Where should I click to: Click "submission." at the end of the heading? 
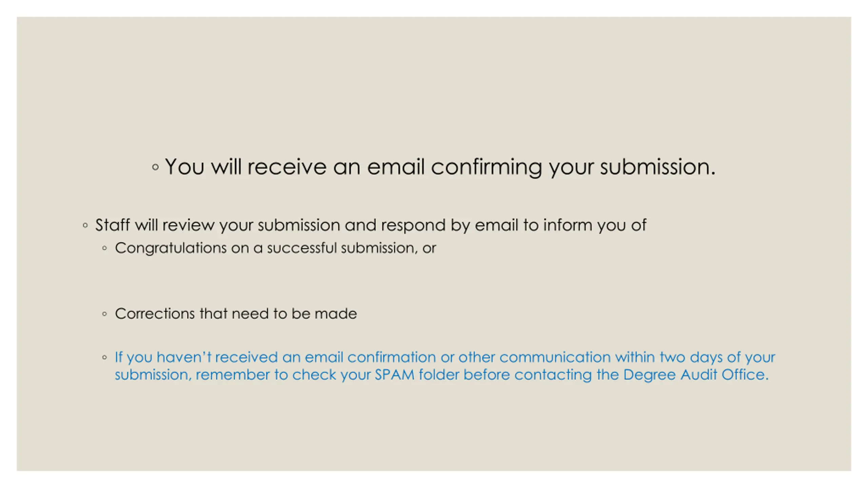(657, 167)
